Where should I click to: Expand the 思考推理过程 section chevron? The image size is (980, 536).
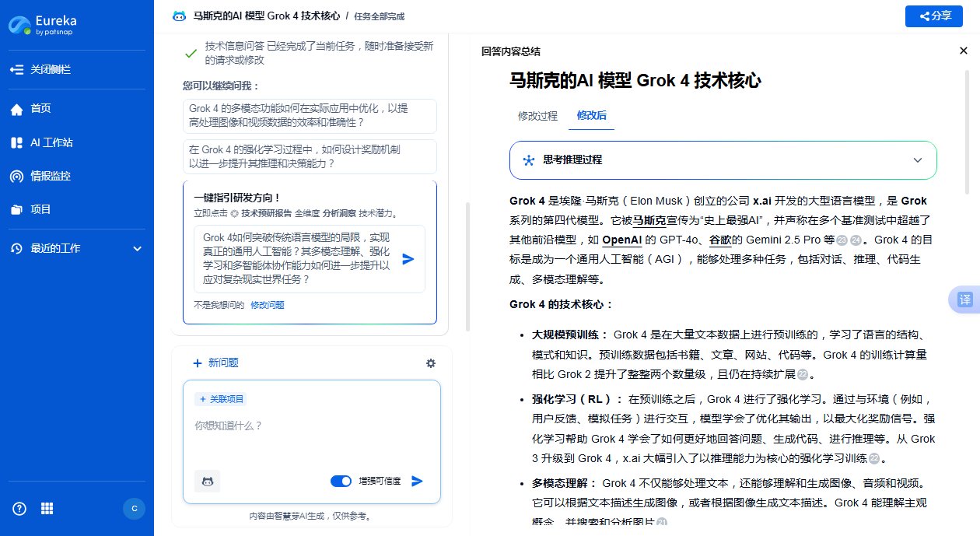tap(918, 160)
